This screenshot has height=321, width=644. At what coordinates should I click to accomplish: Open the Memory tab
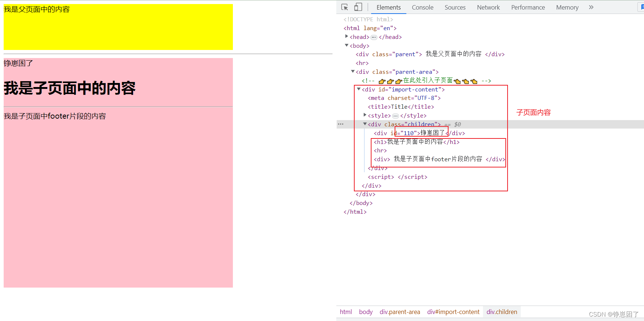coord(567,7)
